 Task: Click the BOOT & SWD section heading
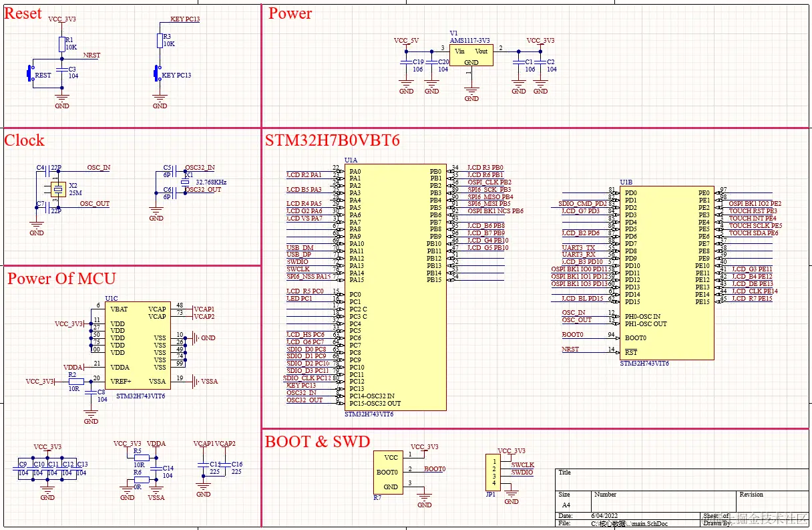pyautogui.click(x=317, y=441)
